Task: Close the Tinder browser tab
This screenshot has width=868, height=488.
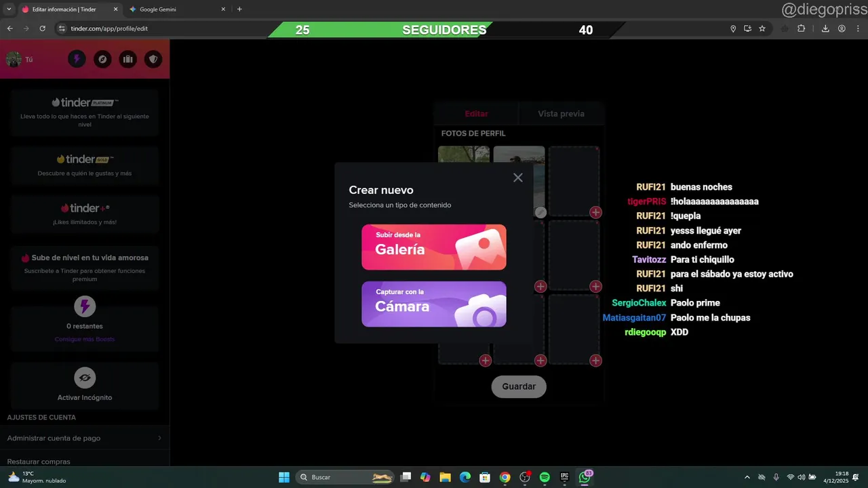Action: 115,9
